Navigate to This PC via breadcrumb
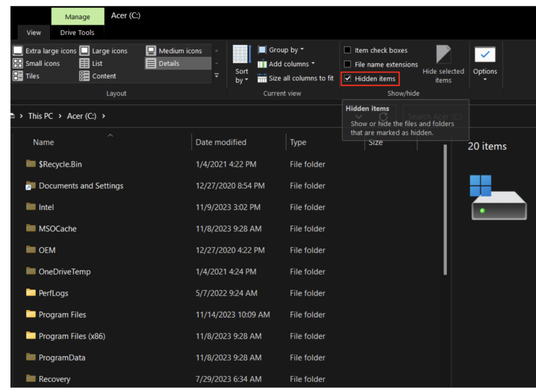Image resolution: width=536 pixels, height=392 pixels. (x=40, y=116)
